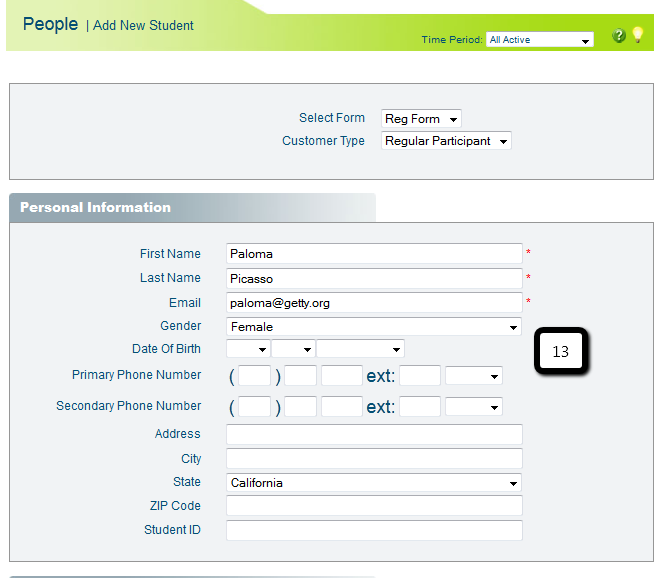Open the middle Date Of Birth dropdown
Screen dimensions: 665x578
pos(293,349)
